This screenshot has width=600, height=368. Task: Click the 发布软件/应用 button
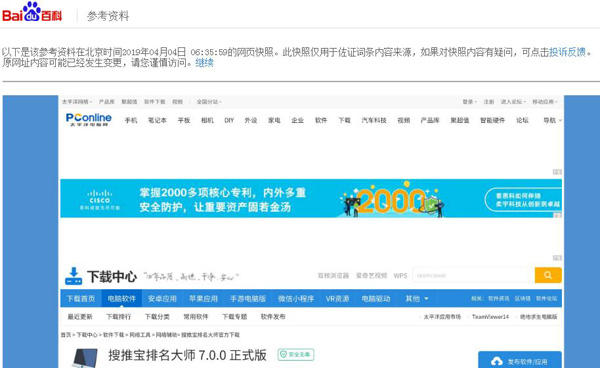[x=520, y=360]
